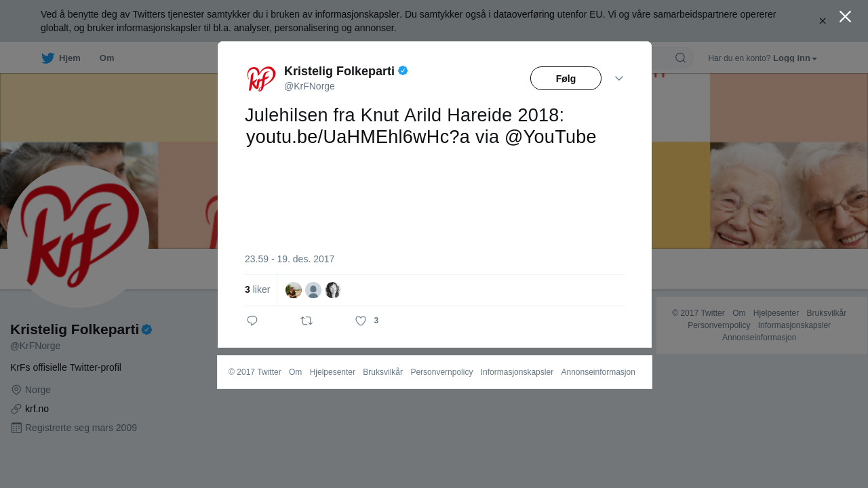Dismiss the cookie notice small X

coord(823,21)
